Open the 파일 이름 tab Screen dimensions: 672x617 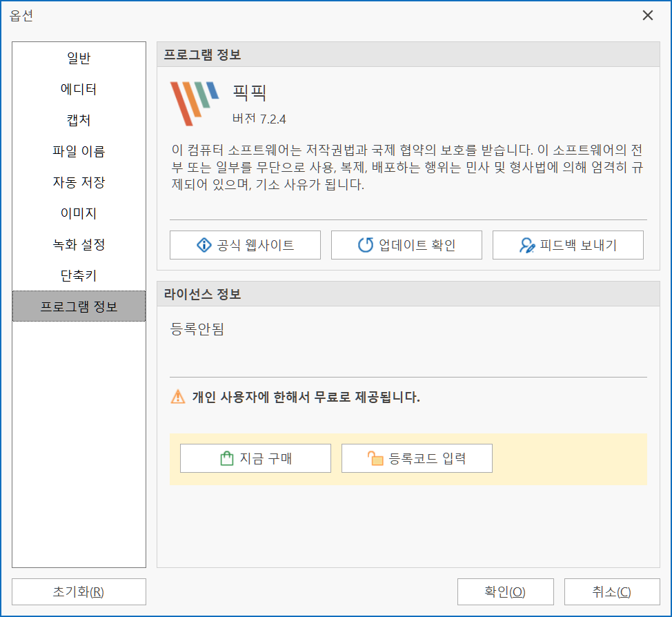coord(79,151)
